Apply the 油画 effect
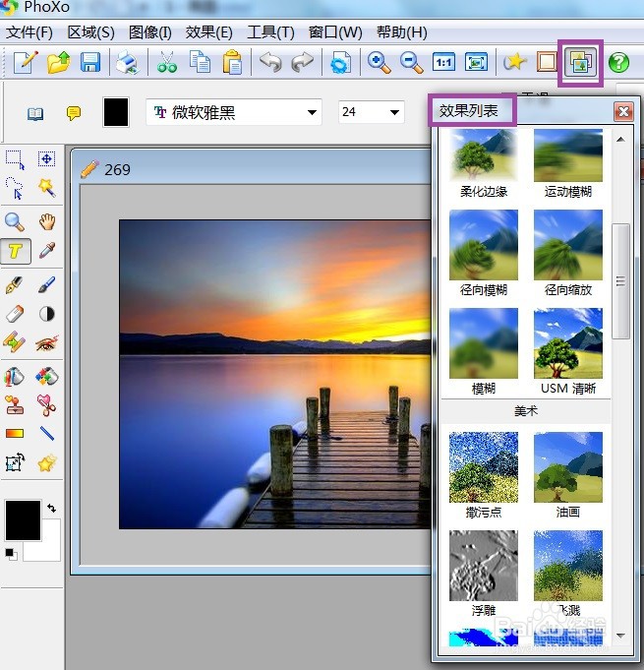The height and width of the screenshot is (670, 644). point(568,467)
